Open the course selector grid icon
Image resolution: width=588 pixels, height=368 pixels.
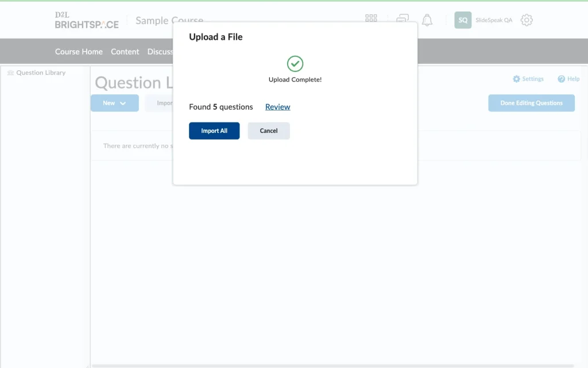pyautogui.click(x=371, y=18)
